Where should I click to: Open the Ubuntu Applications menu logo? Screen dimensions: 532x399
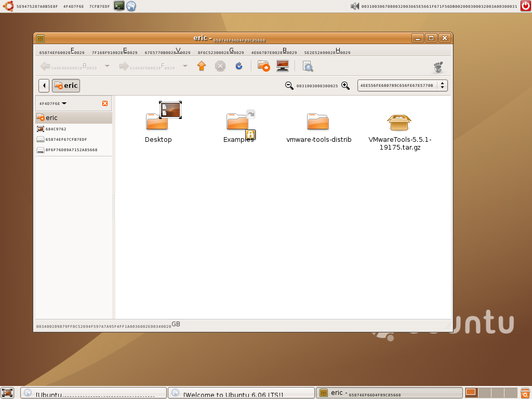(8, 6)
